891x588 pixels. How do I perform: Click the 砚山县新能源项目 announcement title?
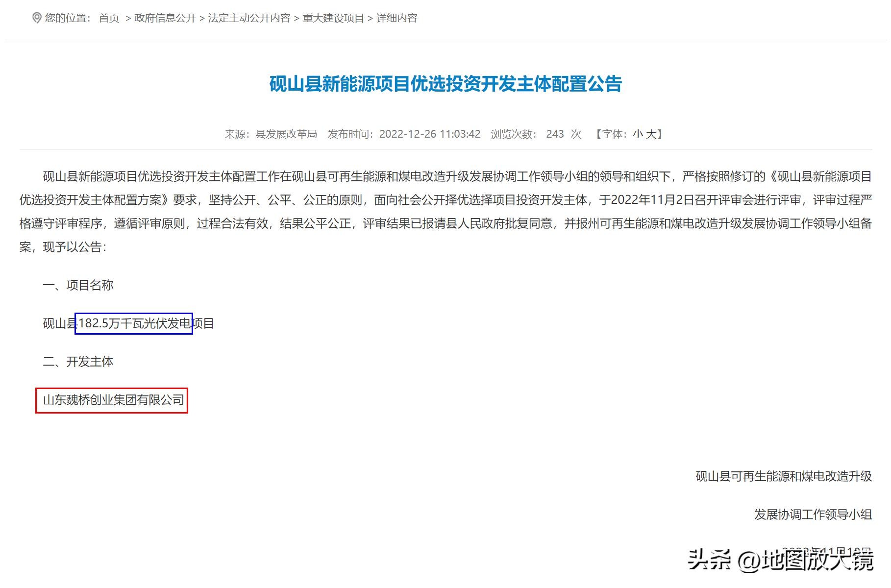445,84
